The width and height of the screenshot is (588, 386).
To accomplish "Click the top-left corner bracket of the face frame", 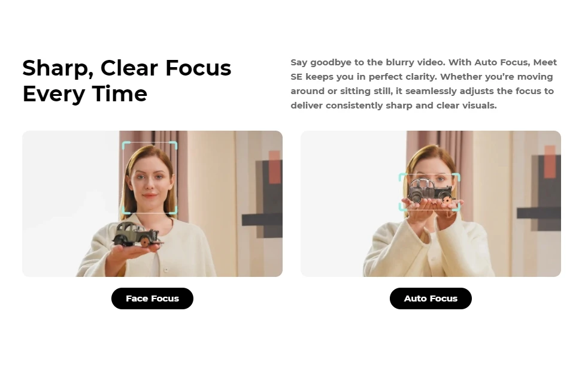I will point(126,145).
